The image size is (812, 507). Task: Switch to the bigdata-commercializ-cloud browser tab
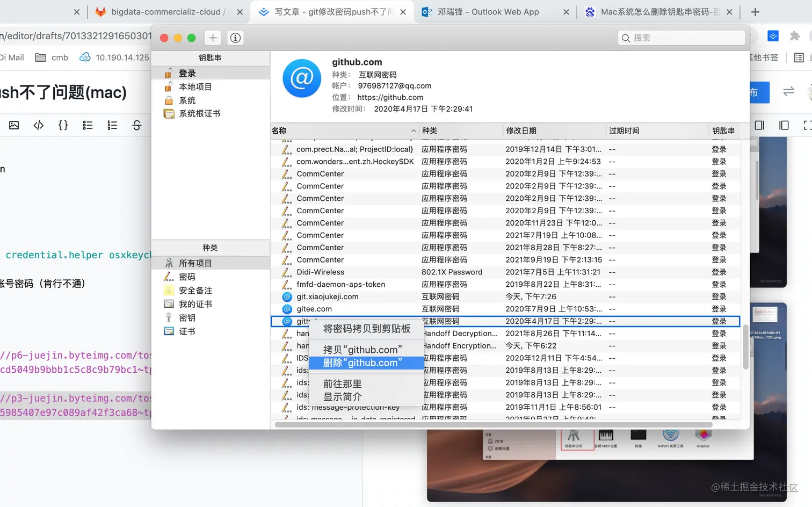click(166, 12)
